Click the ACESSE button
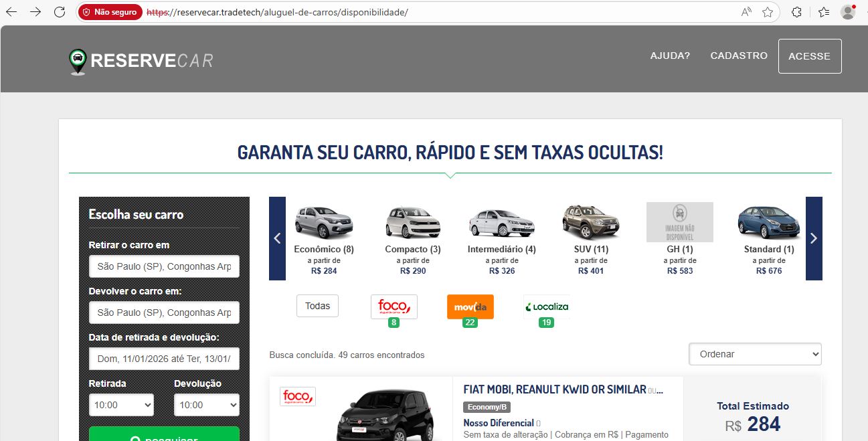The height and width of the screenshot is (441, 868). click(x=810, y=56)
